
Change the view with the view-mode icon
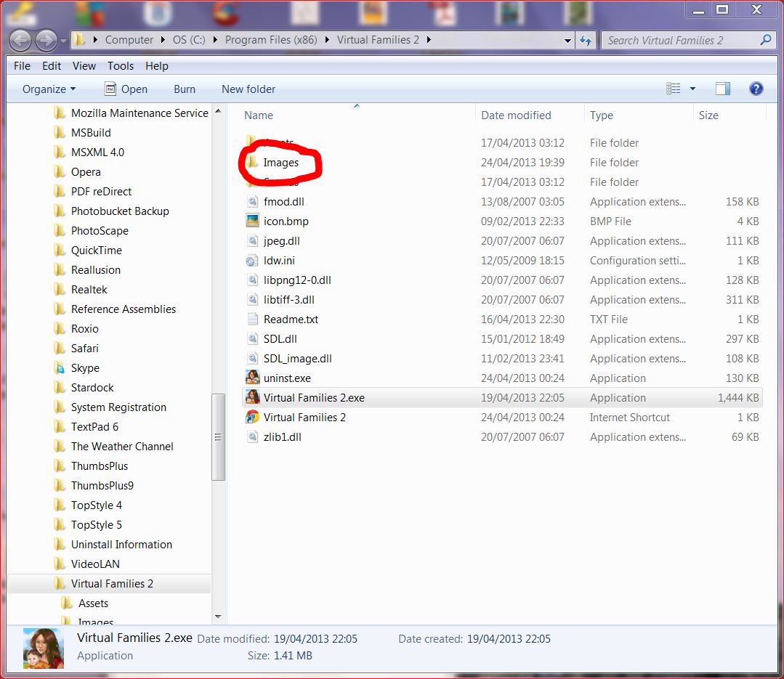[673, 89]
